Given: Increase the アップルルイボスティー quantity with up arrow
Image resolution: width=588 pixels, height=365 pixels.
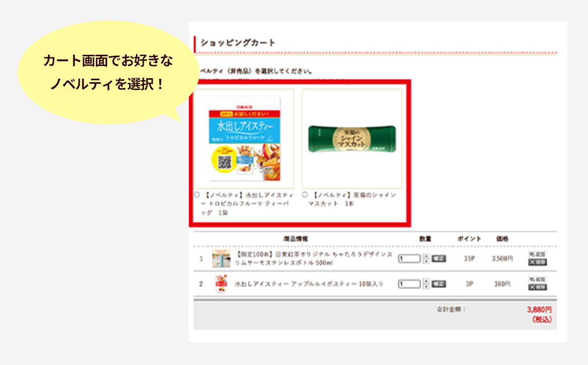Looking at the screenshot, I should click(426, 281).
